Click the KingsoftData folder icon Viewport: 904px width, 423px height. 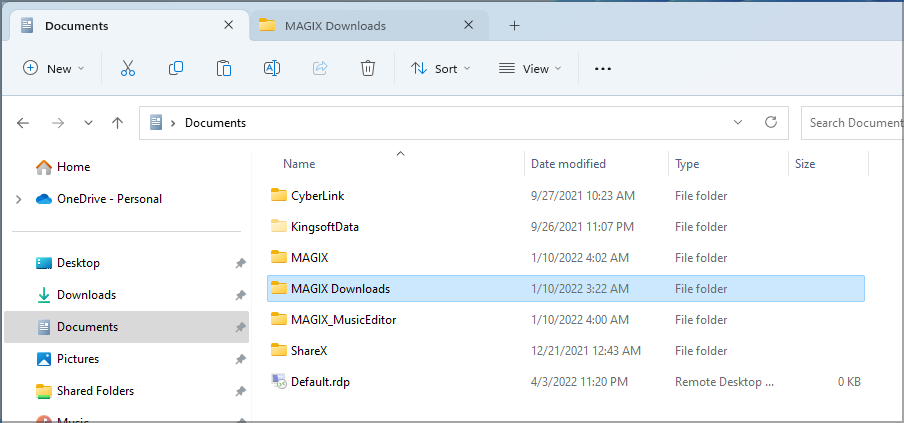pos(279,226)
